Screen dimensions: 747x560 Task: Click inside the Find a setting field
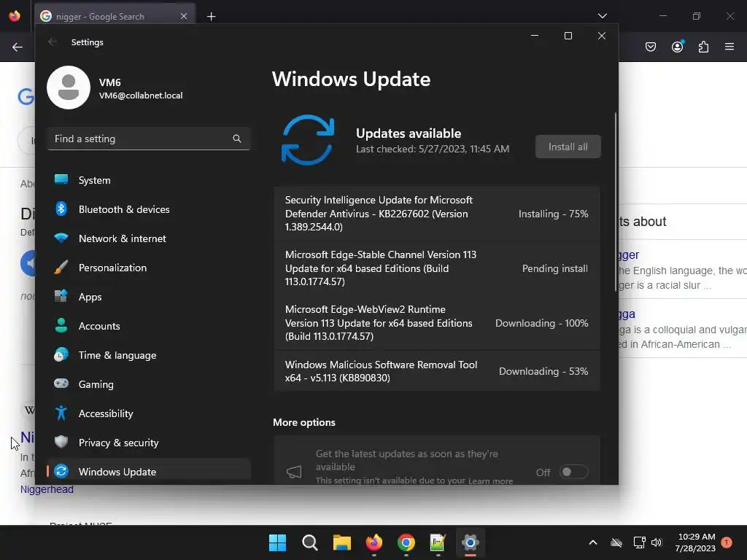point(149,139)
